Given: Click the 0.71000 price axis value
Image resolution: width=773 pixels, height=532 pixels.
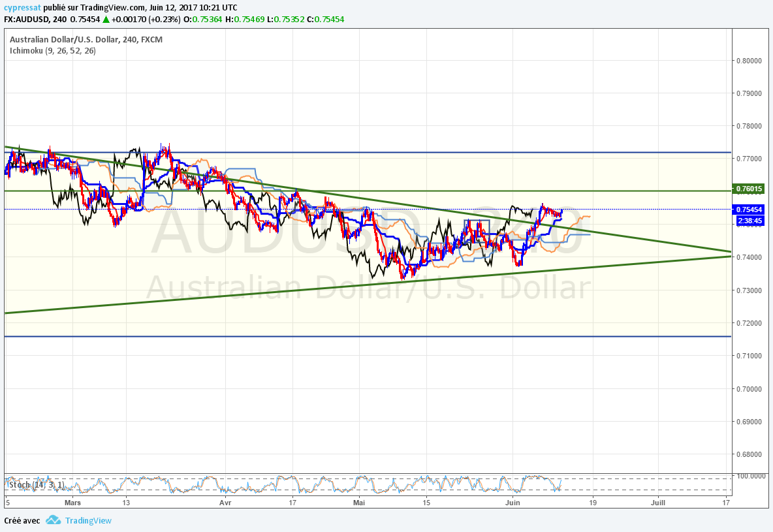Looking at the screenshot, I should (x=749, y=356).
